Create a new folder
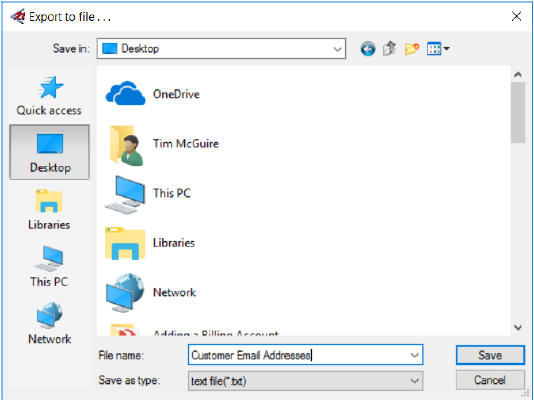 [411, 49]
